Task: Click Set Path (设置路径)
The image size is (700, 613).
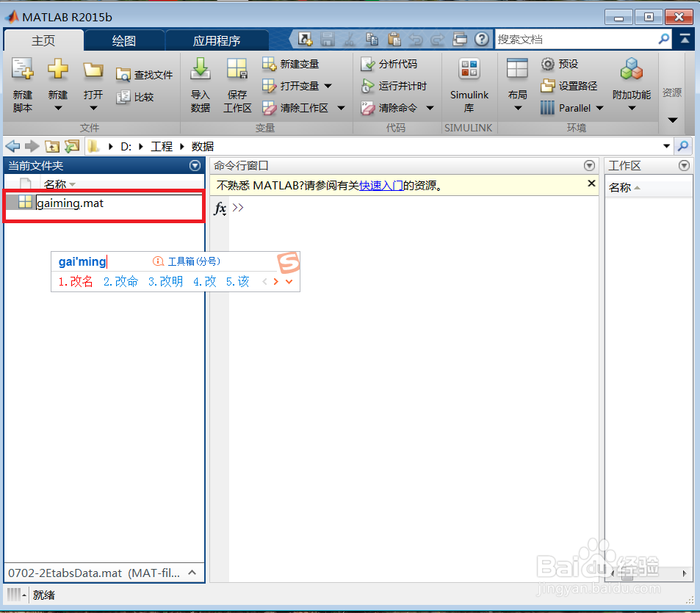Action: pyautogui.click(x=569, y=86)
